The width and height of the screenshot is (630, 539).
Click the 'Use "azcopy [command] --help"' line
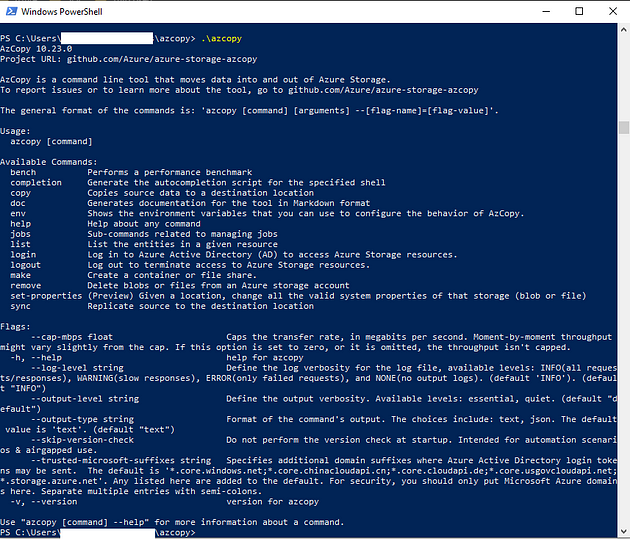(x=172, y=522)
